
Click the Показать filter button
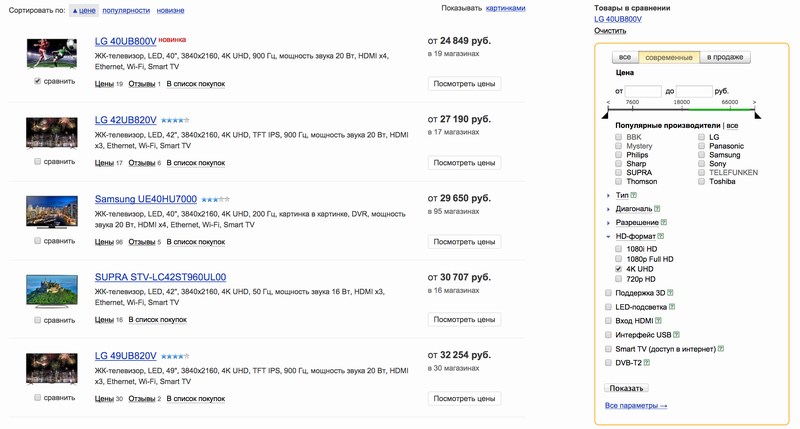(627, 388)
